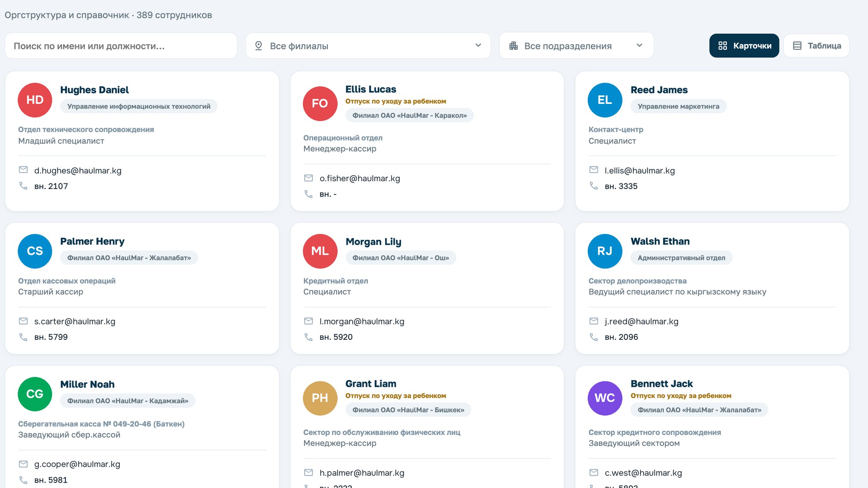Open the Morgan Lily name link

click(x=373, y=242)
